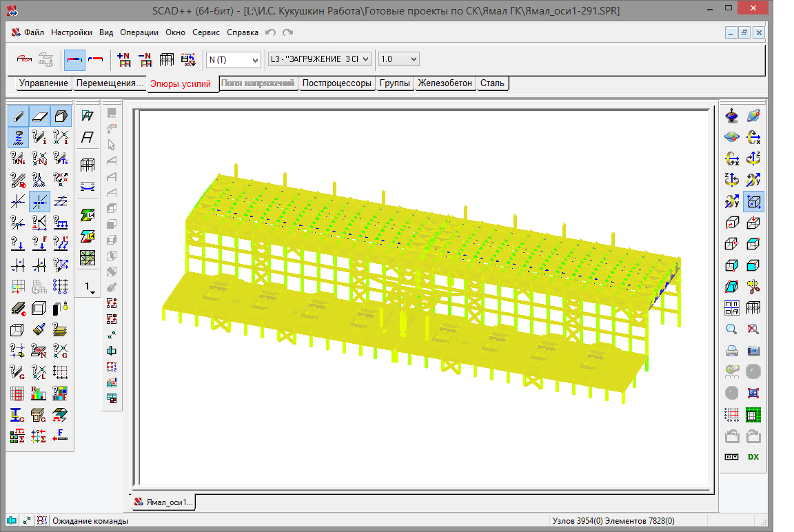
Task: Click the camera snapshot icon
Action: tap(753, 351)
